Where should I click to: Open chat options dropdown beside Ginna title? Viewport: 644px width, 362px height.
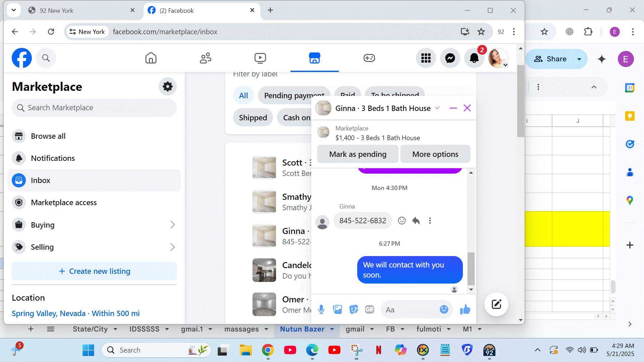coord(437,108)
